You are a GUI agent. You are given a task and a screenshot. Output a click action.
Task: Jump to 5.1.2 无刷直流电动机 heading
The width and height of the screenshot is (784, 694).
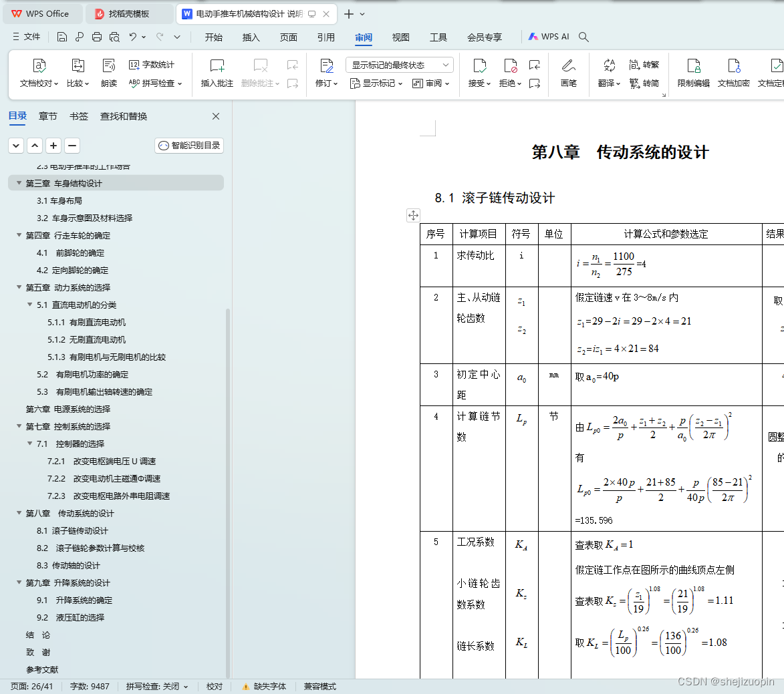[86, 340]
